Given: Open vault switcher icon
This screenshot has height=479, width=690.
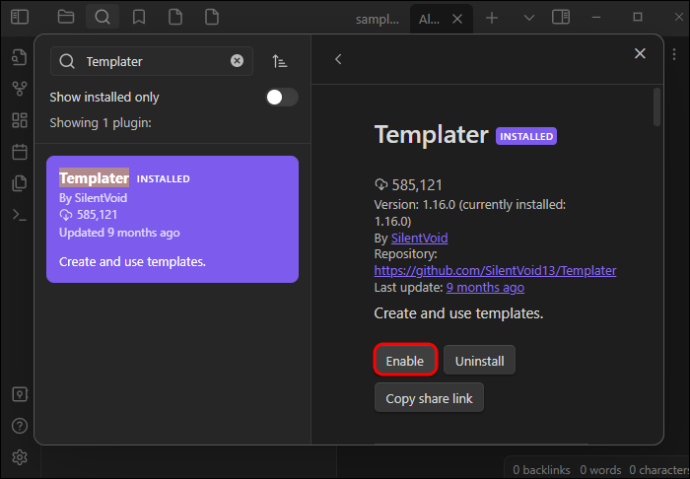Looking at the screenshot, I should tap(19, 395).
